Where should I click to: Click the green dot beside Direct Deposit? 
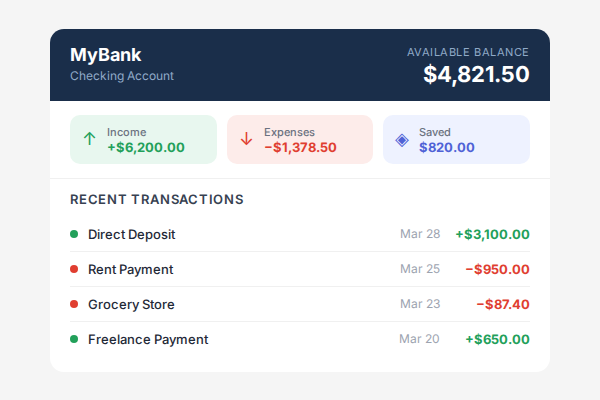click(74, 234)
